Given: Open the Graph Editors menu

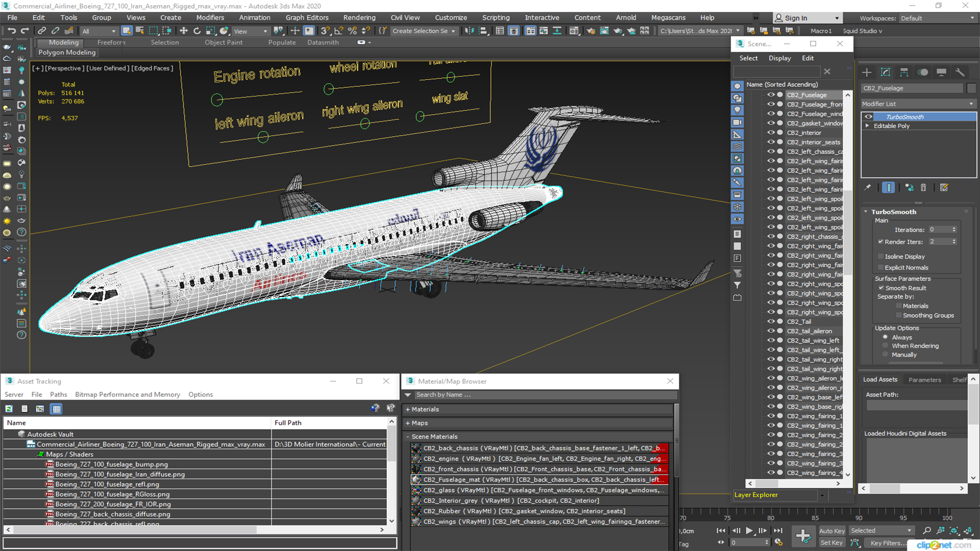Looking at the screenshot, I should pos(307,18).
